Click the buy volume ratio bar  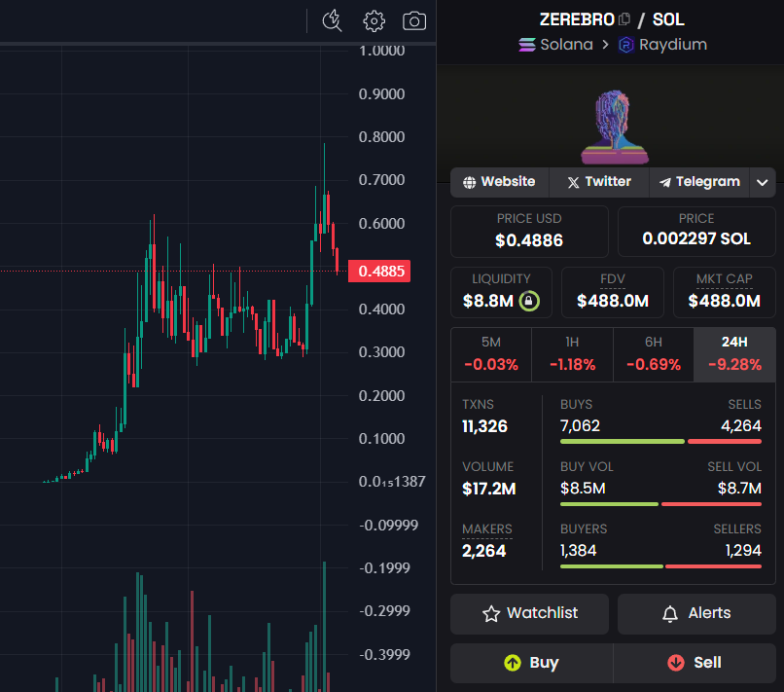pos(609,503)
